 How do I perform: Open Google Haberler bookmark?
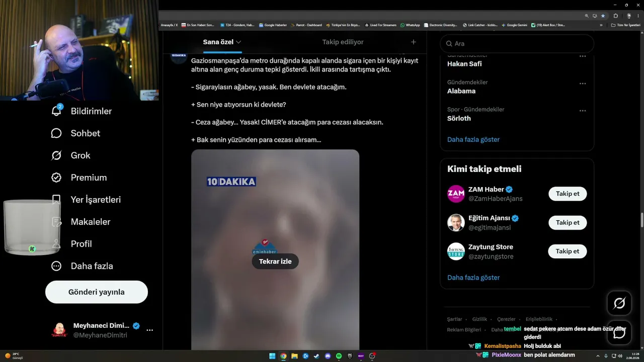(x=273, y=25)
